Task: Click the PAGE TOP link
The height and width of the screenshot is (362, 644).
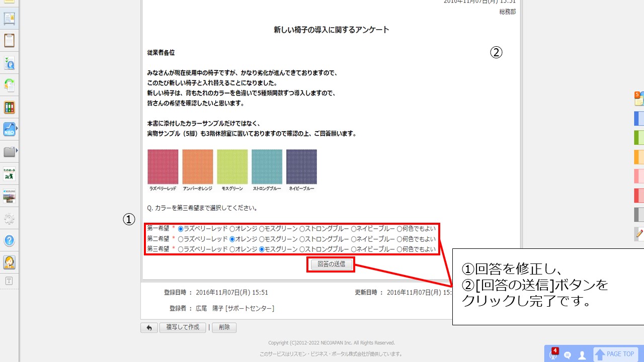Action: 615,354
